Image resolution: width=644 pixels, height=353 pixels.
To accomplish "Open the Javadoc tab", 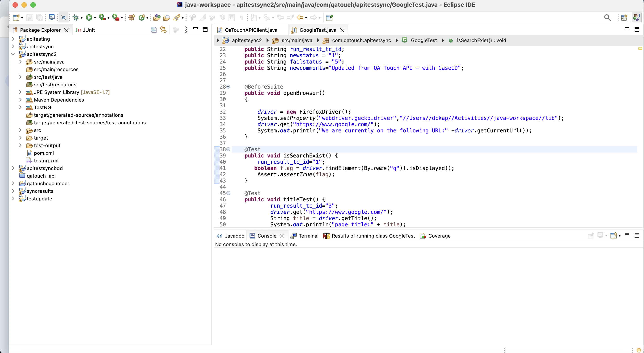I will click(231, 236).
